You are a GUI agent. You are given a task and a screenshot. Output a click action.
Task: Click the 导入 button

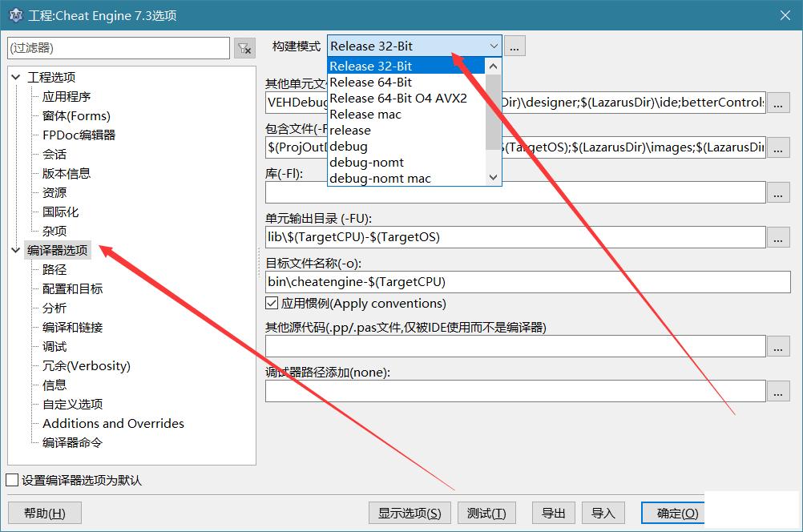603,513
